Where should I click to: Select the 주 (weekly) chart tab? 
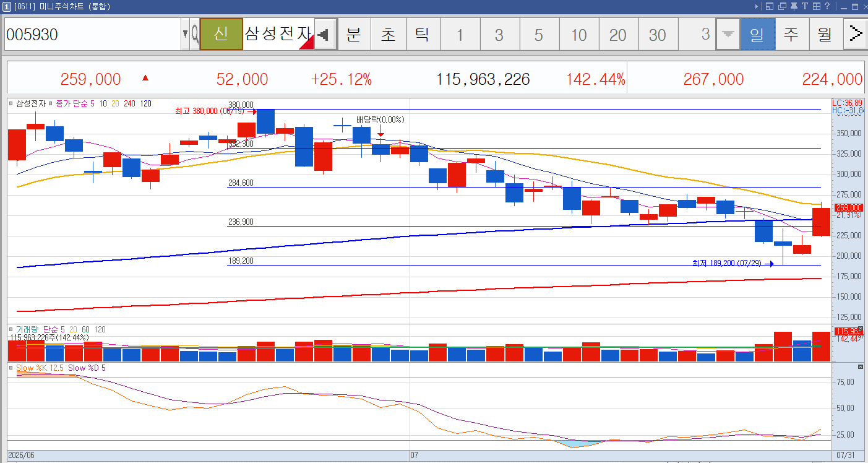(791, 34)
